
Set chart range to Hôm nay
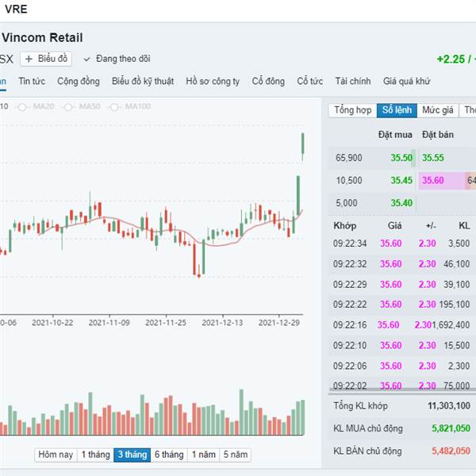click(x=56, y=455)
